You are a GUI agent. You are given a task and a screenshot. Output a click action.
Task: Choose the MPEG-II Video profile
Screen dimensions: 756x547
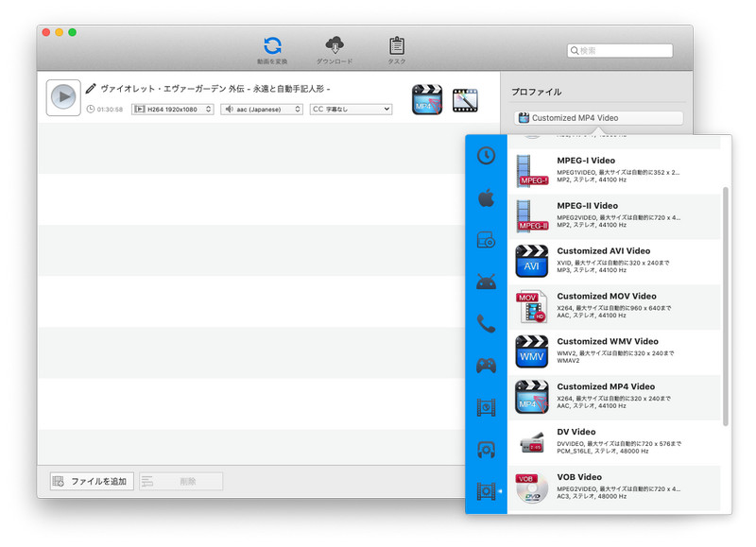pyautogui.click(x=614, y=216)
